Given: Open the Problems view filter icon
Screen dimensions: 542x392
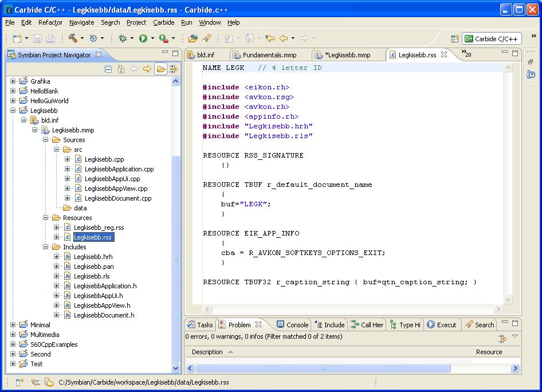Looking at the screenshot, I should coord(502,339).
